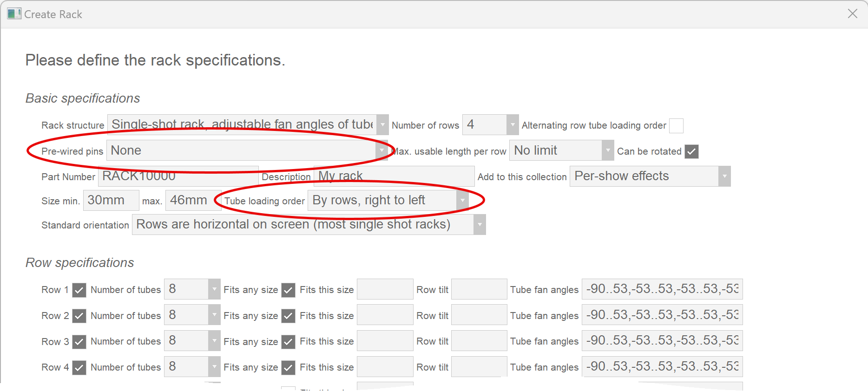The width and height of the screenshot is (868, 391).
Task: Open the Tube loading order dropdown
Action: pos(462,201)
